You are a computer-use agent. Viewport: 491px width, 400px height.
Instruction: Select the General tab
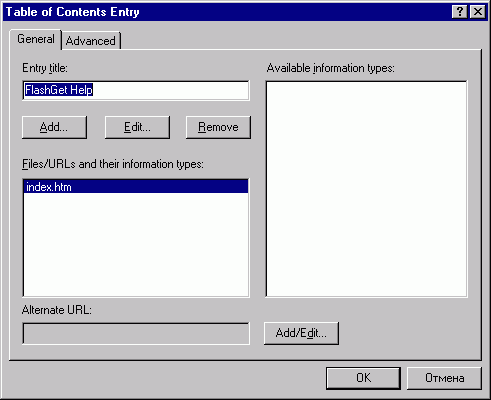36,39
